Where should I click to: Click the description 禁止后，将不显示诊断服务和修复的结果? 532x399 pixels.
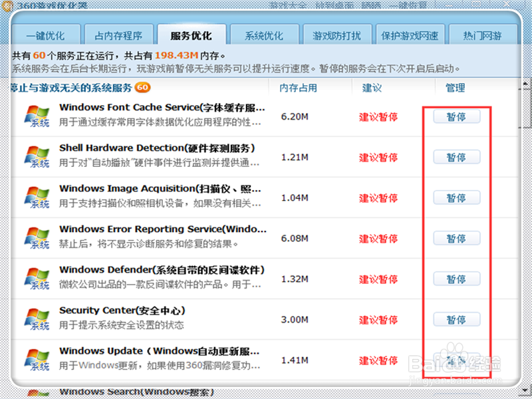coord(148,243)
